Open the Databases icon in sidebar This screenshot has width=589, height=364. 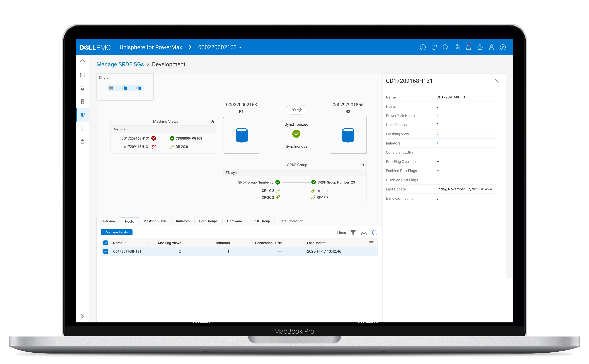pyautogui.click(x=82, y=128)
